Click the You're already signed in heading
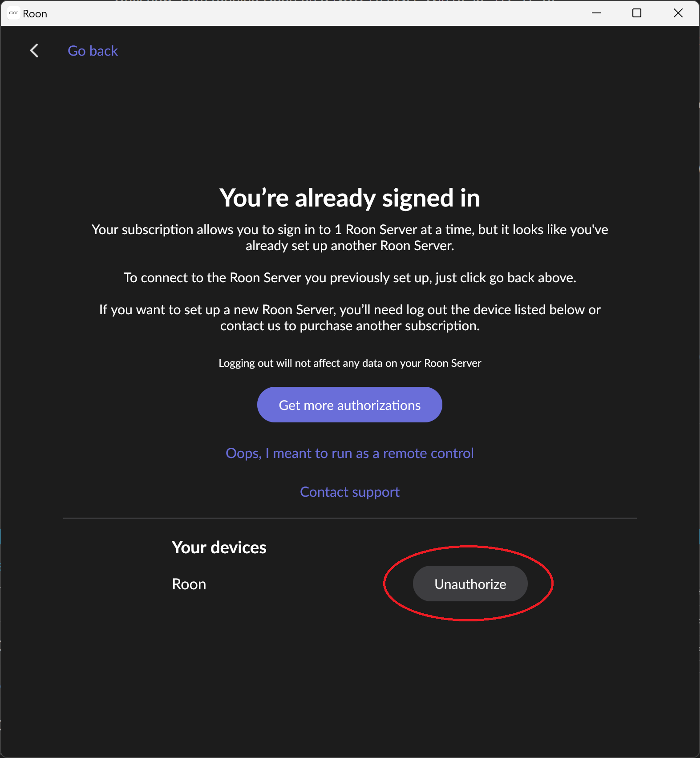 pos(350,198)
